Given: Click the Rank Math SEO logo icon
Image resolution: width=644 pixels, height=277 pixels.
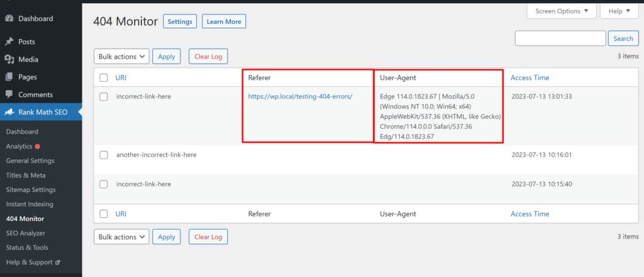Looking at the screenshot, I should (x=9, y=112).
